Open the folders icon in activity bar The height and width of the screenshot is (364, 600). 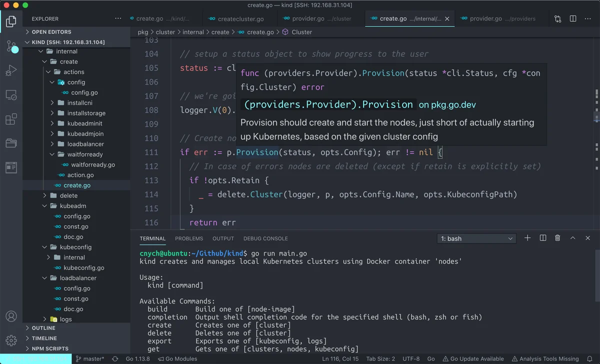pos(11,143)
